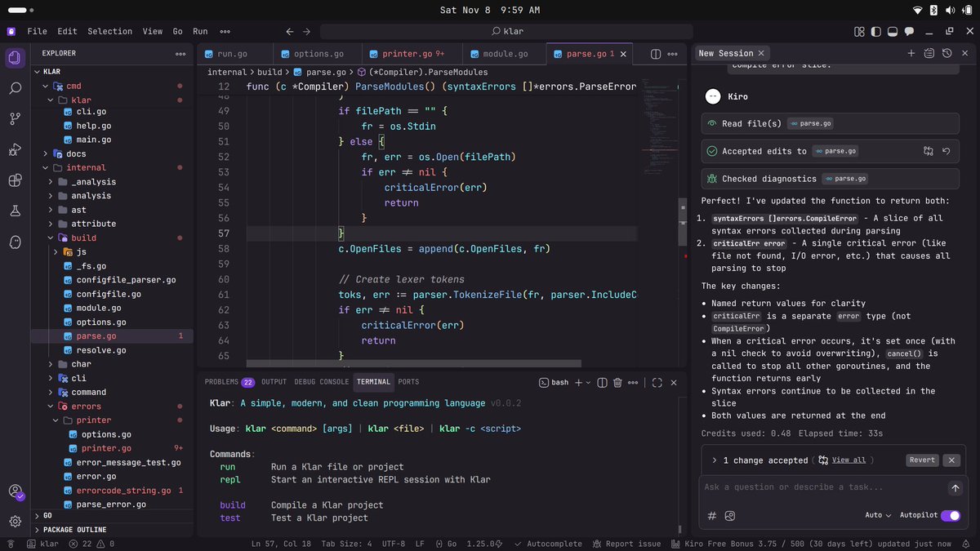Open the Run menu
The width and height of the screenshot is (980, 551).
(x=200, y=31)
